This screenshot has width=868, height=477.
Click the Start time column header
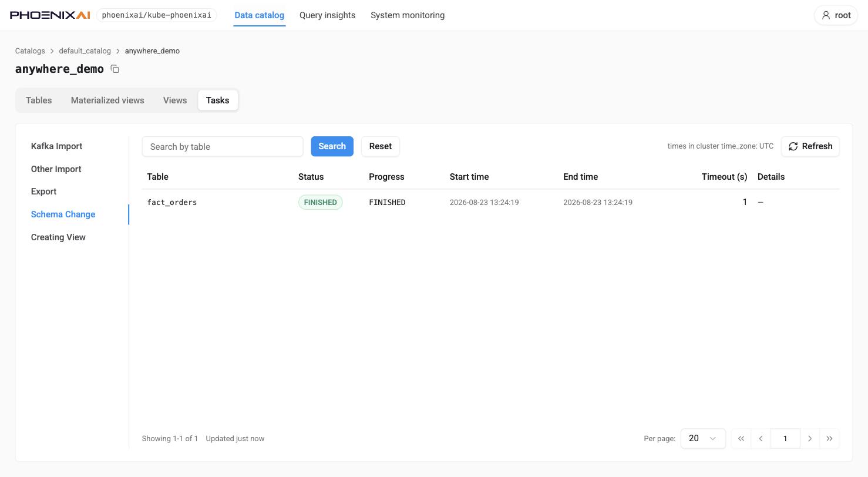(x=469, y=177)
